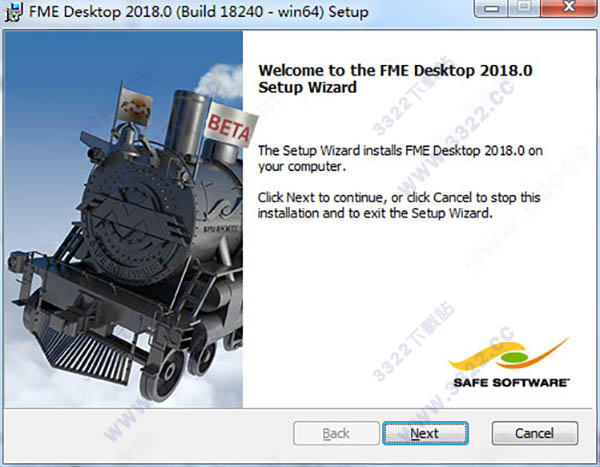600x467 pixels.
Task: Close the setup window
Action: pyautogui.click(x=569, y=8)
